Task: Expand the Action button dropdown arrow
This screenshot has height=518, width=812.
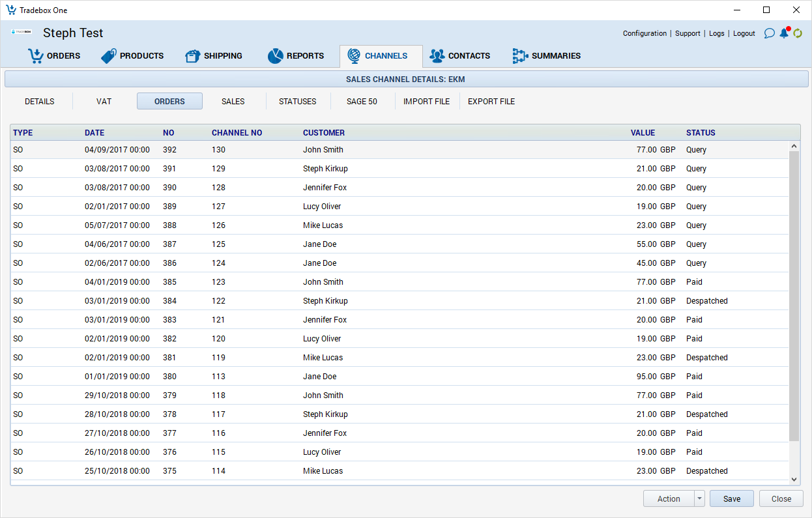Action: (x=699, y=499)
